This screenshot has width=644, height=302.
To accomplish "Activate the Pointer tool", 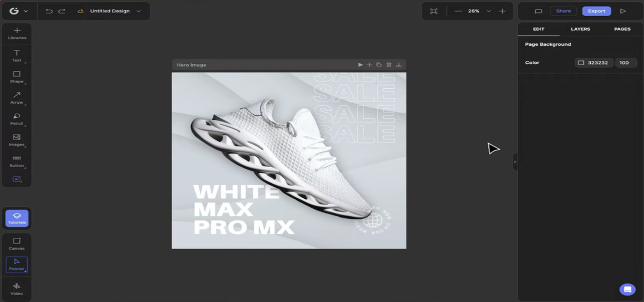I will tap(17, 265).
